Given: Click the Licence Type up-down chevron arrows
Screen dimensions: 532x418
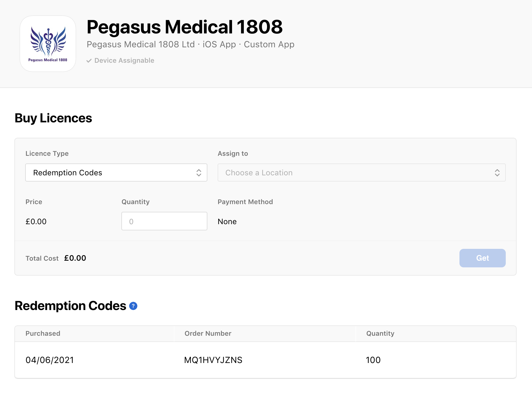Looking at the screenshot, I should click(x=199, y=172).
